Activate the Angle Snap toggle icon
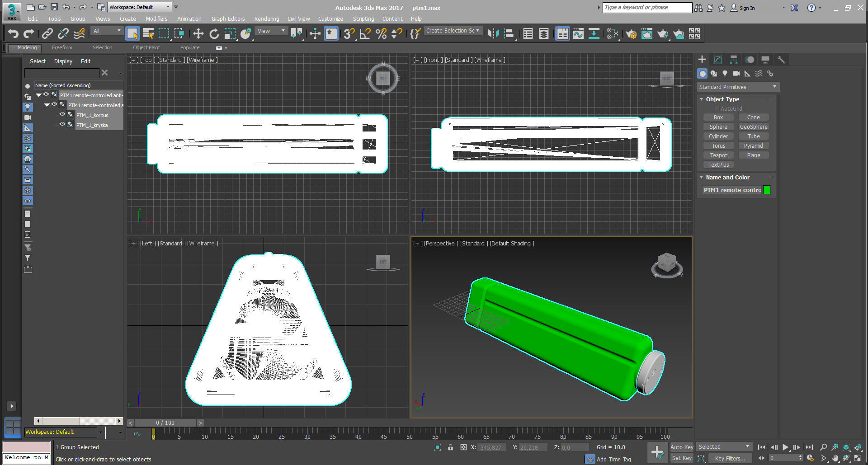This screenshot has height=465, width=868. [x=365, y=33]
